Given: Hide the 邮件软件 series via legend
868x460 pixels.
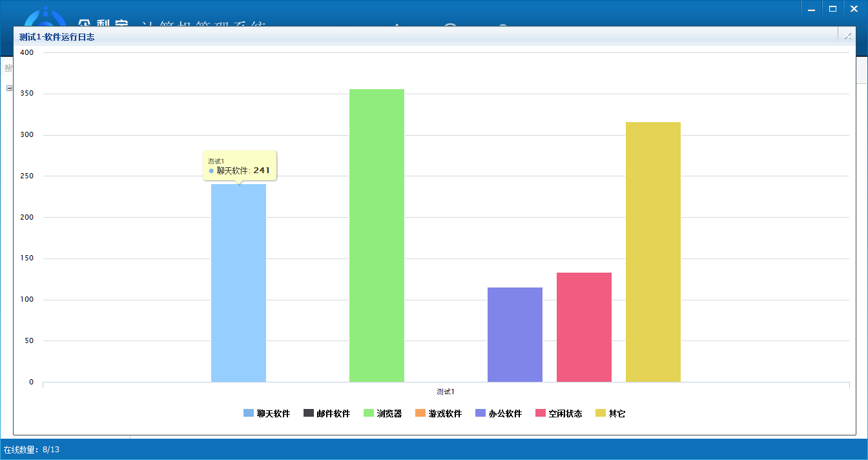Looking at the screenshot, I should pyautogui.click(x=327, y=413).
